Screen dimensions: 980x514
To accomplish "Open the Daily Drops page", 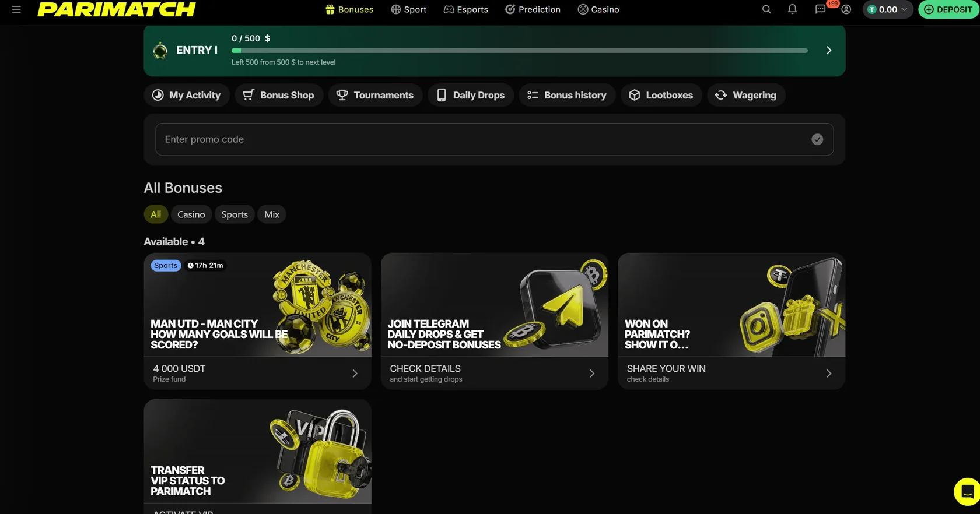I will [x=471, y=95].
